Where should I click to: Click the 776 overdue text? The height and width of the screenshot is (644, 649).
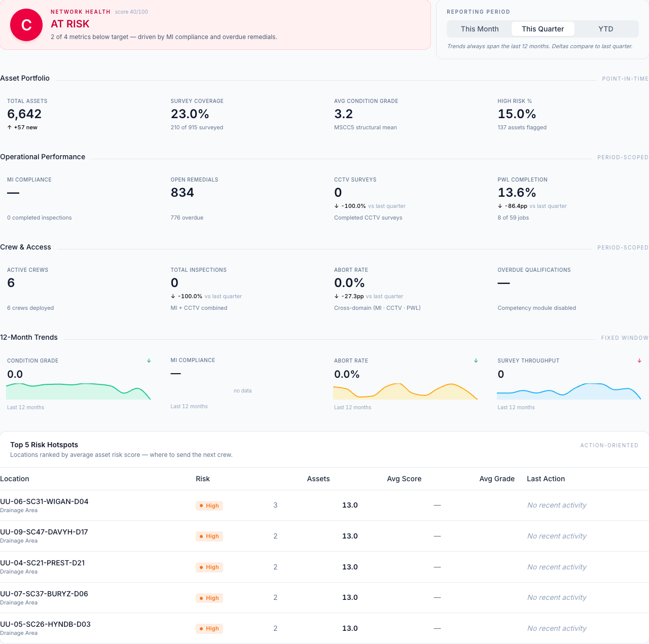tap(187, 218)
